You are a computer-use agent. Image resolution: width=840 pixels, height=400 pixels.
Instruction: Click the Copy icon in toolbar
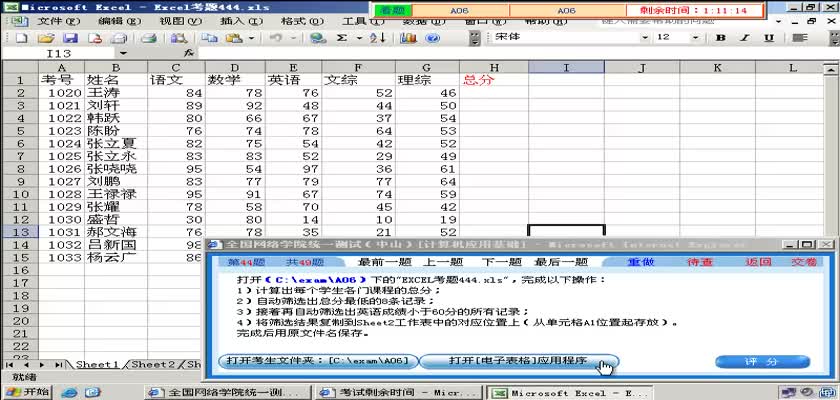[x=209, y=38]
